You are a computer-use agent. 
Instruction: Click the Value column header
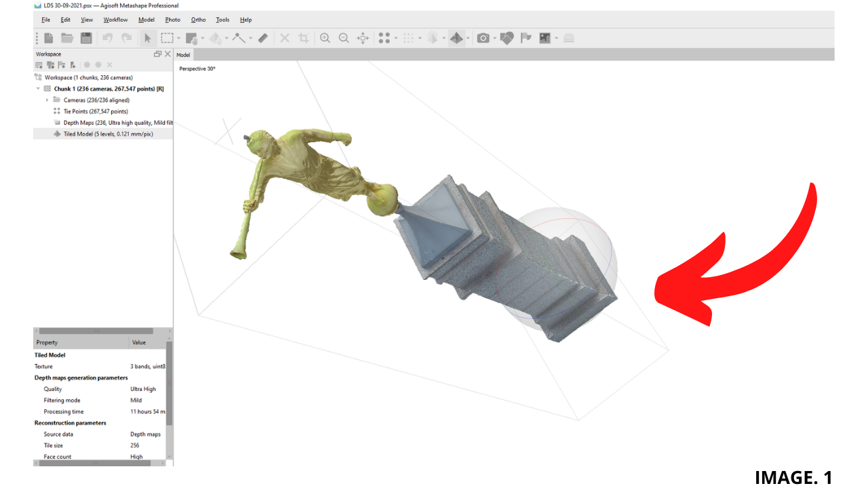point(147,342)
